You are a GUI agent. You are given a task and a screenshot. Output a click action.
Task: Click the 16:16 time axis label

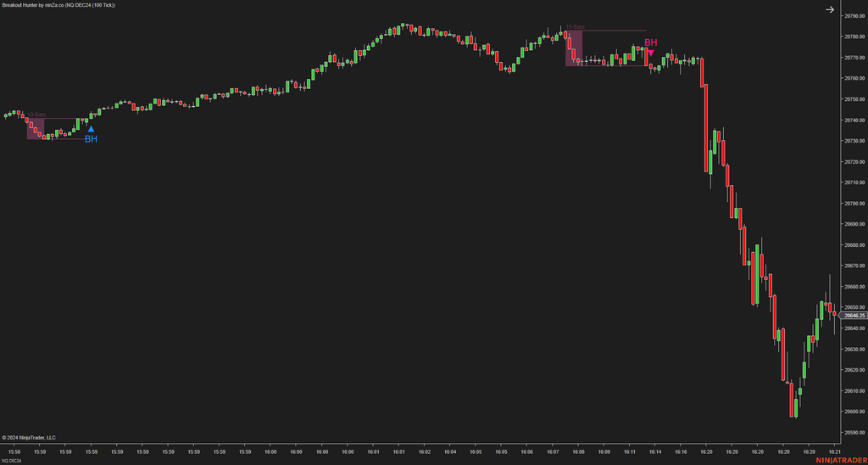pyautogui.click(x=681, y=451)
